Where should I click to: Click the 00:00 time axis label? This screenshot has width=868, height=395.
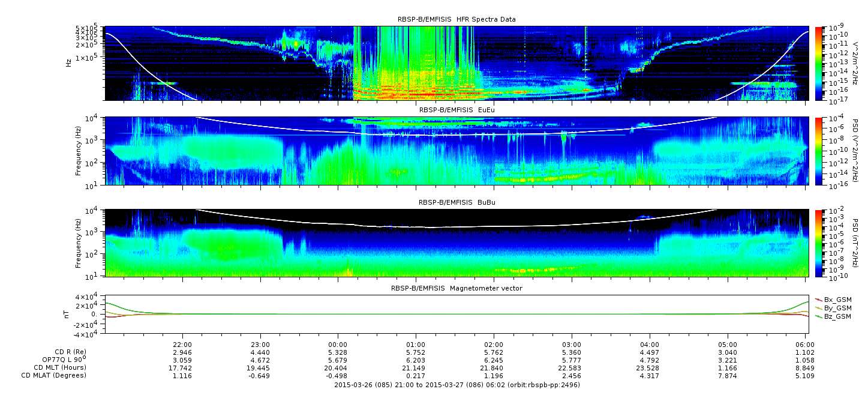338,345
